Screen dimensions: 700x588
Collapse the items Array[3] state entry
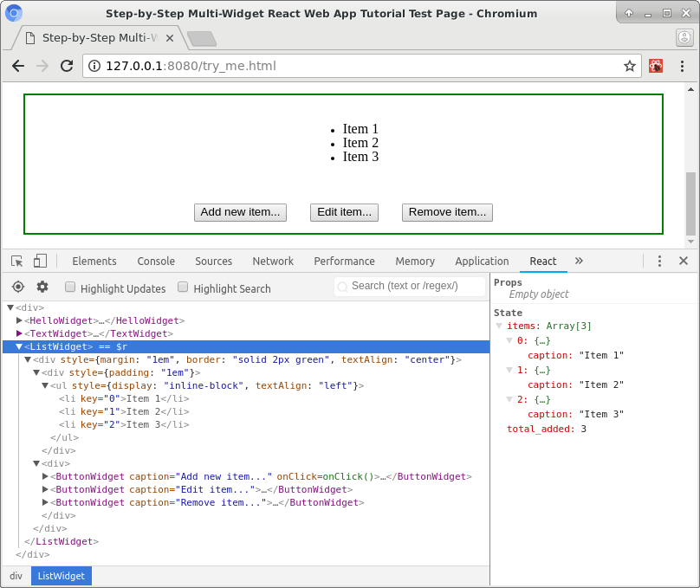coord(500,326)
